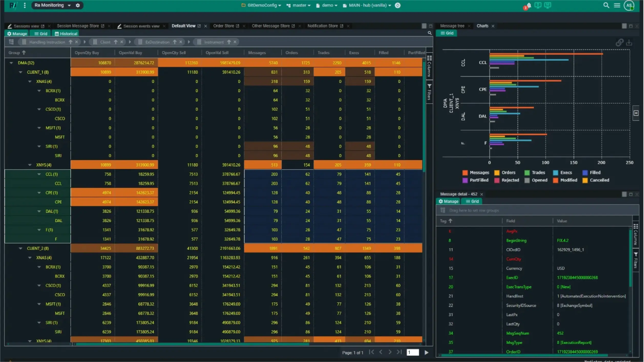Switch to the Session Message Store tab
The image size is (644, 362).
coord(78,26)
